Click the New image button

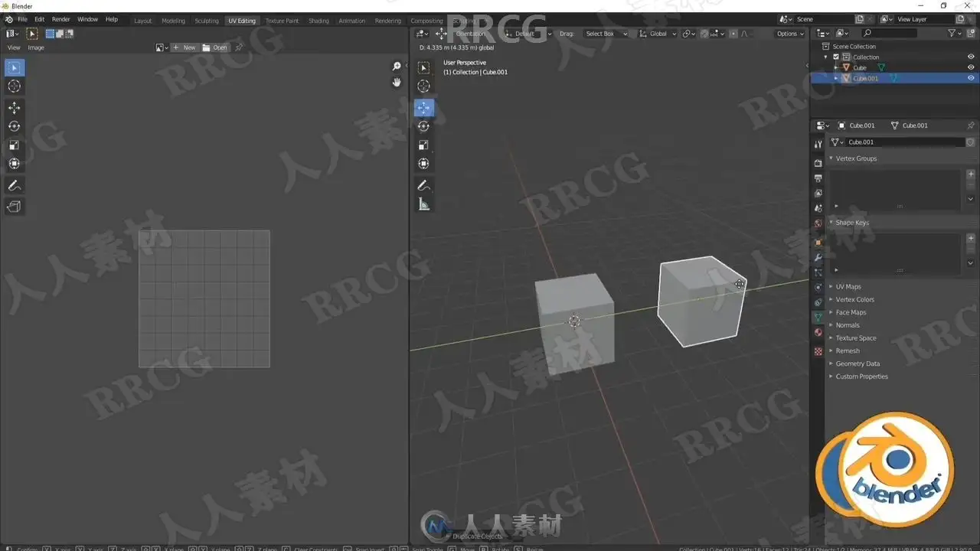184,47
